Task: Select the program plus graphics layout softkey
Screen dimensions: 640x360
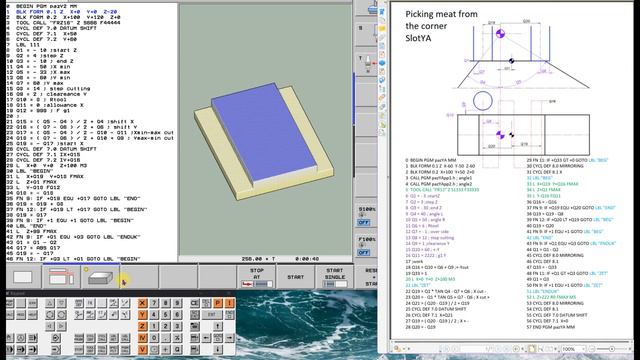Action: (61, 277)
